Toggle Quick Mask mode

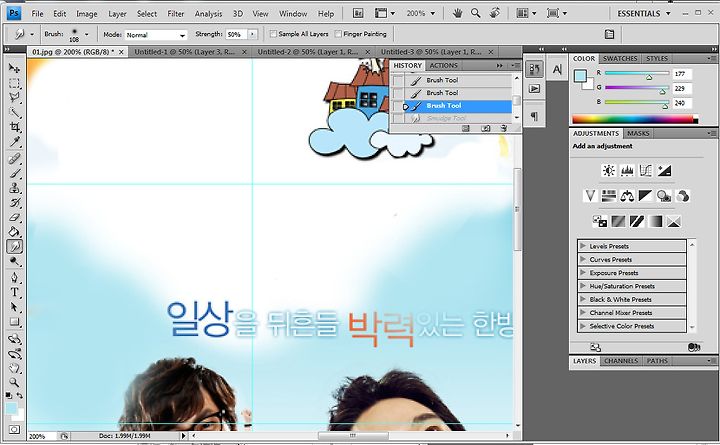point(14,430)
